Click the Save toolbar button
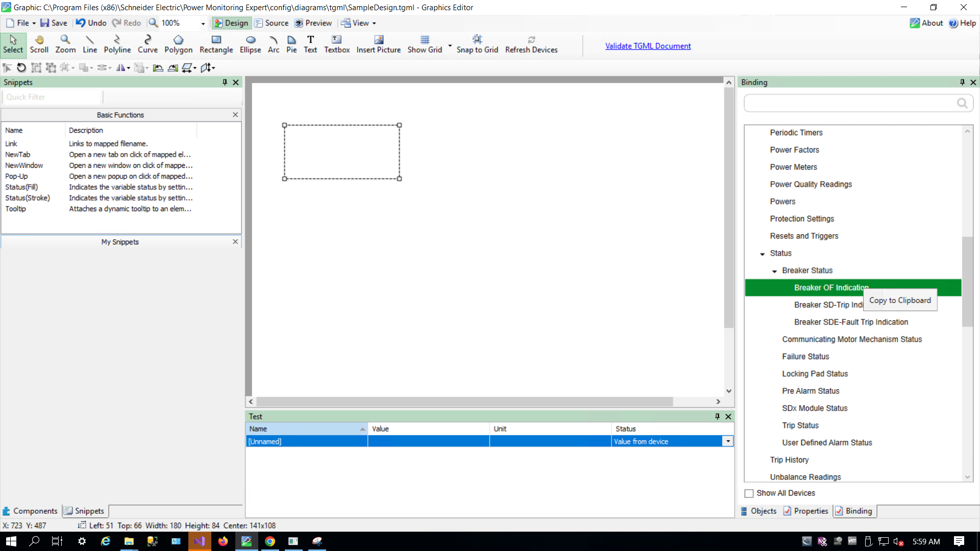 (x=54, y=23)
